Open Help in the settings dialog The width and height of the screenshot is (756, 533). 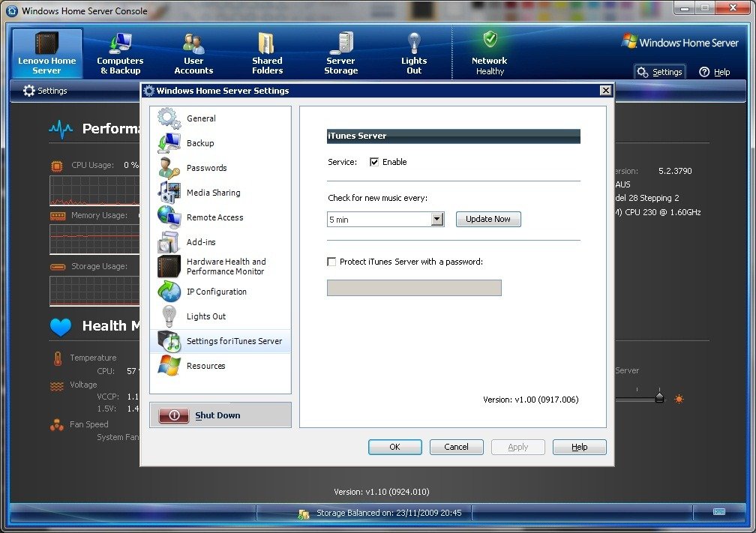(580, 447)
